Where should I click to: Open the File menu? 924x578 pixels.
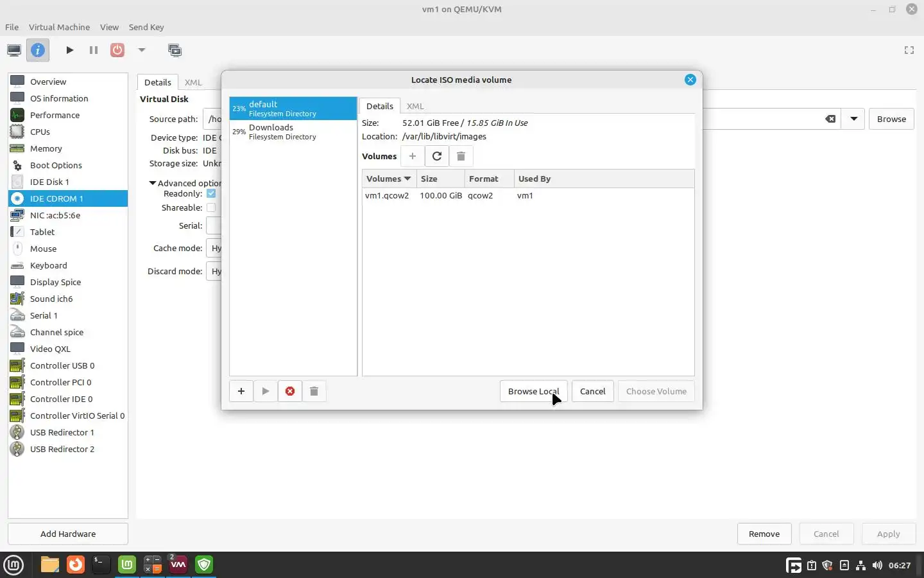point(12,27)
